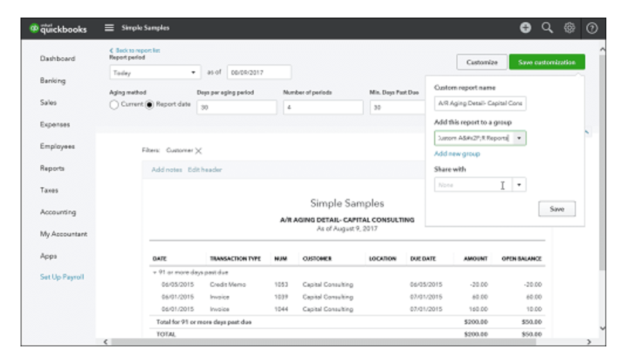Viewport: 621px width, 364px height.
Task: Click the Add new group link
Action: (457, 154)
